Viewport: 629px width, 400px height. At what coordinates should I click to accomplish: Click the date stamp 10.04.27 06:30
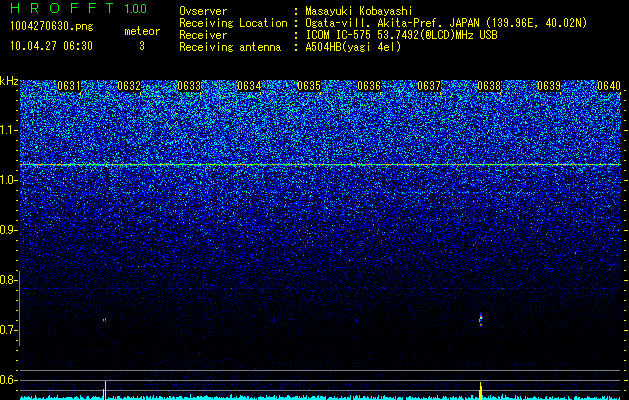[x=51, y=46]
